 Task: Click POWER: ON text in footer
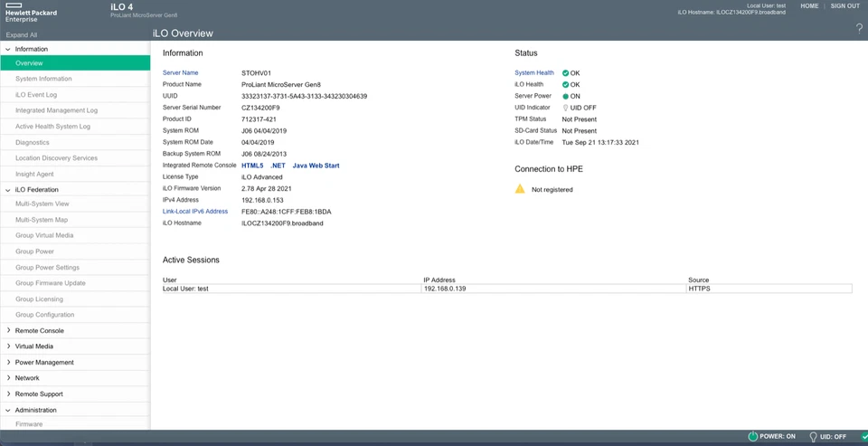[779, 437]
